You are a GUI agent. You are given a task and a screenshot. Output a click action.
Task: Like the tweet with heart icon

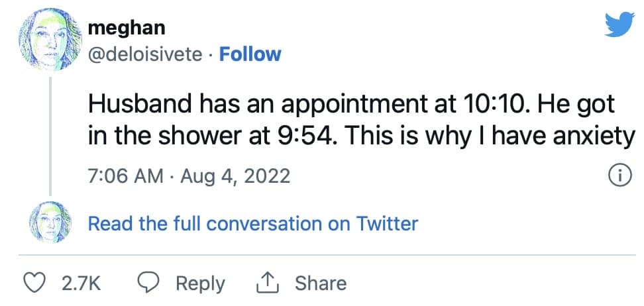click(34, 283)
